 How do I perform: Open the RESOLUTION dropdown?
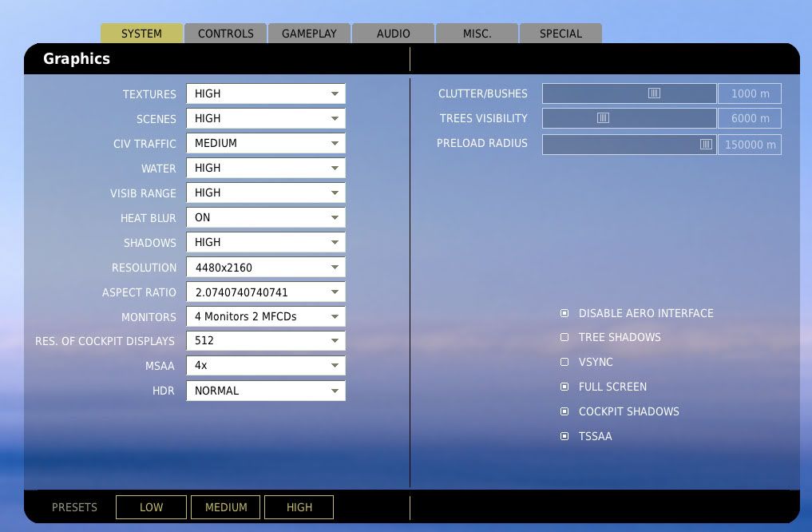[265, 267]
